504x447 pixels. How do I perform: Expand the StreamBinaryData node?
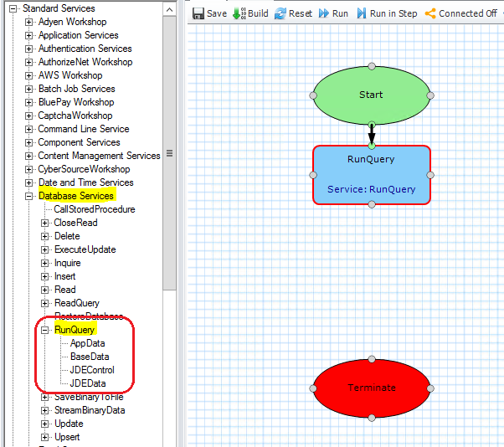[44, 411]
